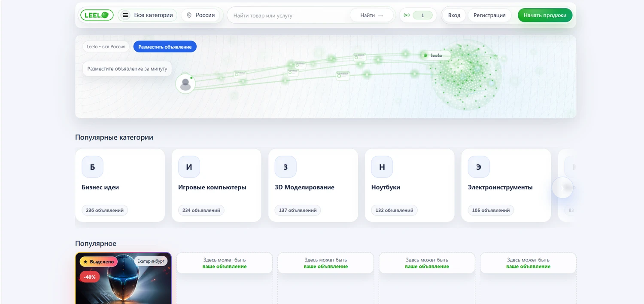Click the LEELO logo in header
The image size is (644, 304).
(x=96, y=15)
